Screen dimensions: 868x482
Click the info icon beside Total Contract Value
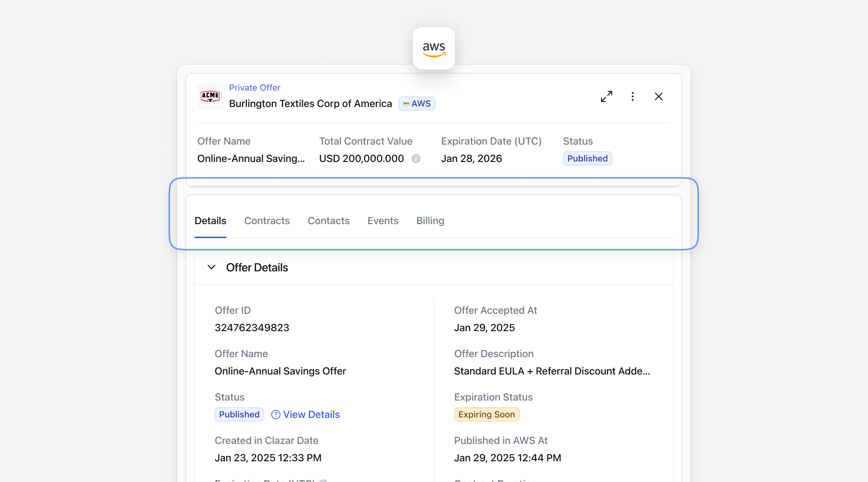tap(416, 159)
